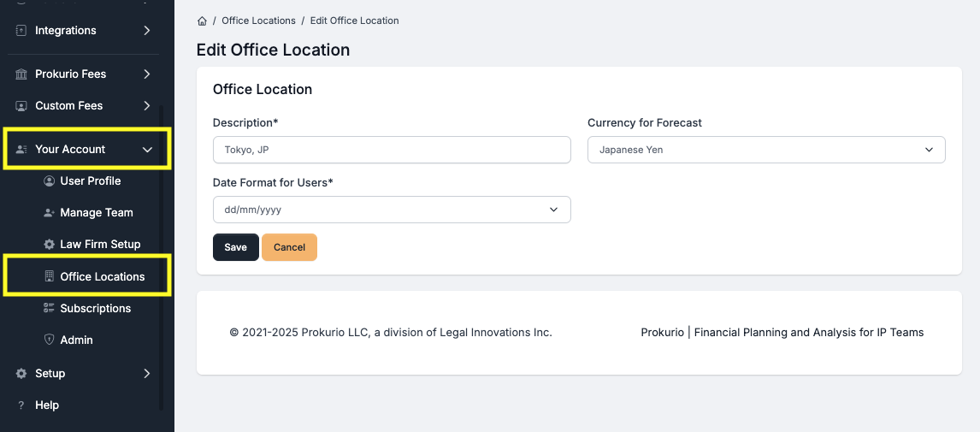Expand the Setup menu chevron
Image resolution: width=980 pixels, height=432 pixels.
147,374
